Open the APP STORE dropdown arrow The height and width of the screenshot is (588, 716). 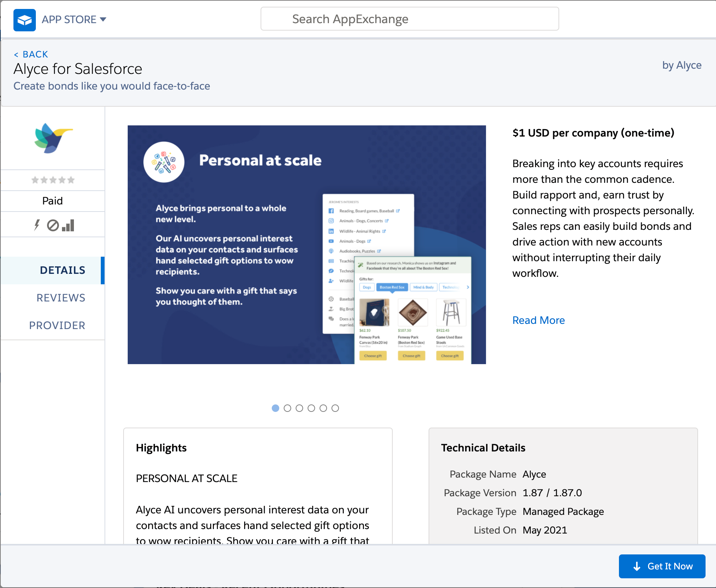coord(103,19)
